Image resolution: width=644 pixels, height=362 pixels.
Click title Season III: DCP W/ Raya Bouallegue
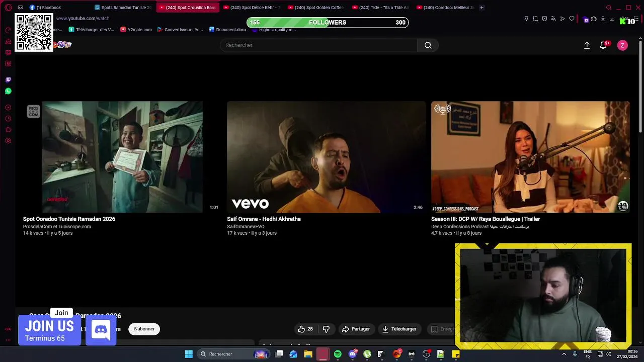click(486, 219)
